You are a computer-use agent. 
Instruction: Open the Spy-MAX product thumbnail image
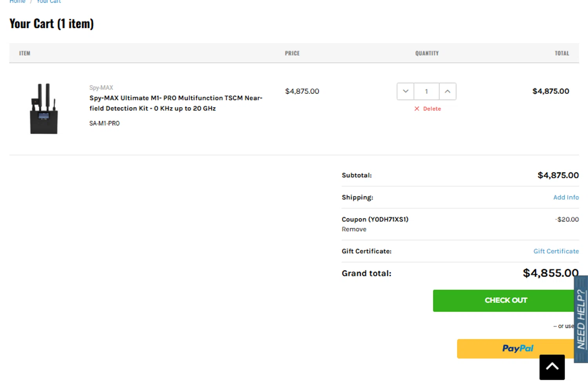pos(44,109)
